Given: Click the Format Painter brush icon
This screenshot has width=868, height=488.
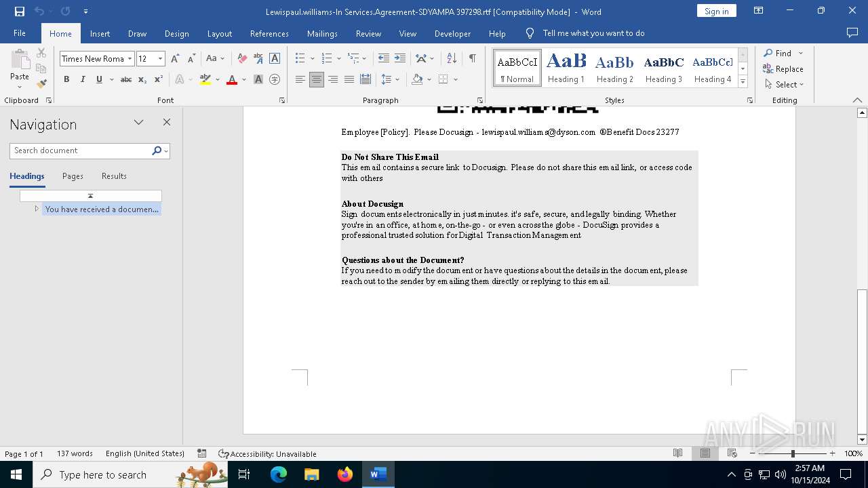Looking at the screenshot, I should click(41, 84).
